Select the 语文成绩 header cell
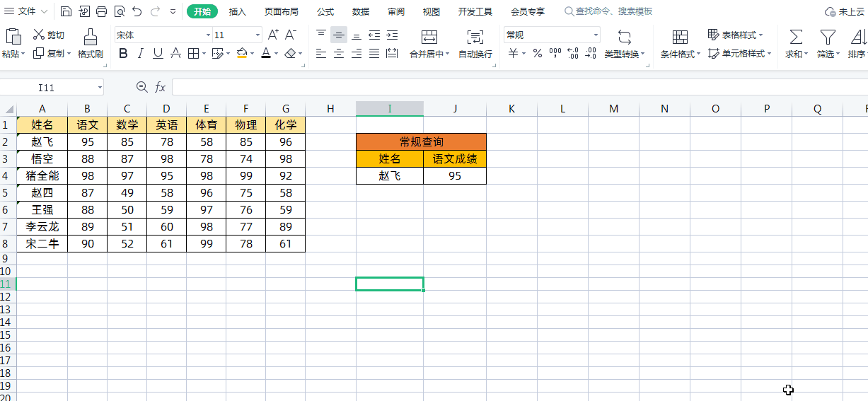Image resolution: width=868 pixels, height=401 pixels. 455,159
